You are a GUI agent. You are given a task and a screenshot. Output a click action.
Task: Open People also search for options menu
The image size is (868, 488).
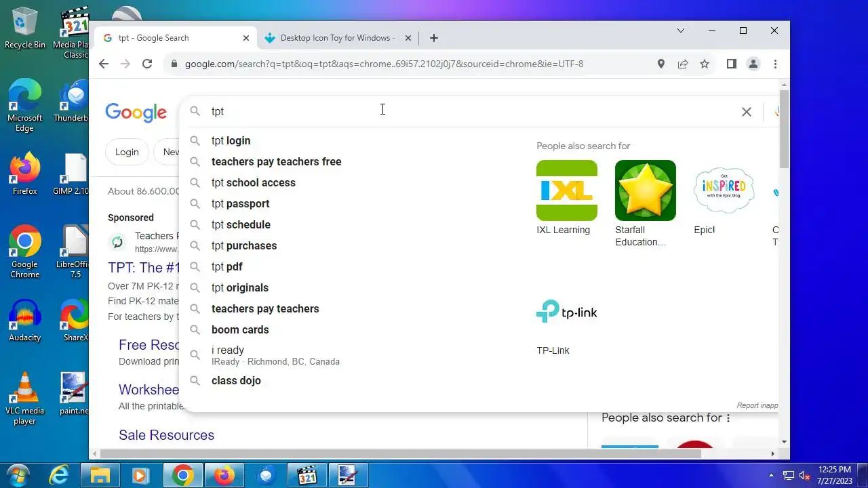(x=728, y=418)
